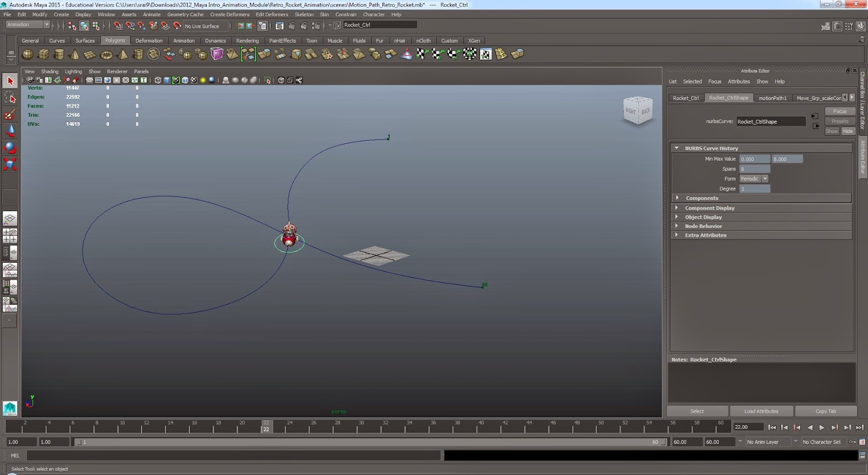Expand the Component Display section
This screenshot has width=868, height=475.
click(676, 208)
